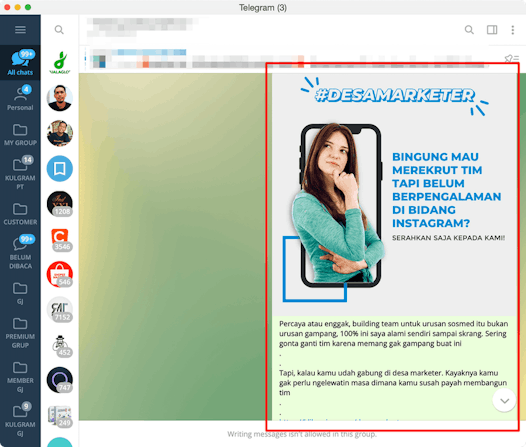526x447 pixels.
Task: Select the All chats folder
Action: coord(20,63)
